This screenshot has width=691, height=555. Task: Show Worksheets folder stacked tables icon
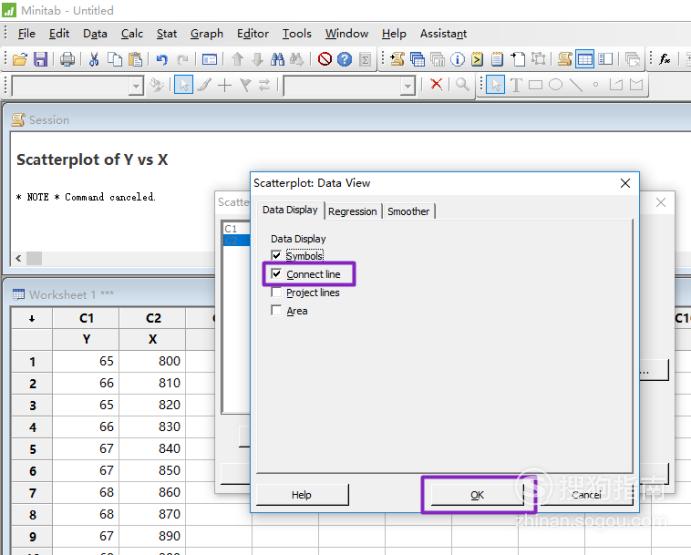(x=417, y=59)
